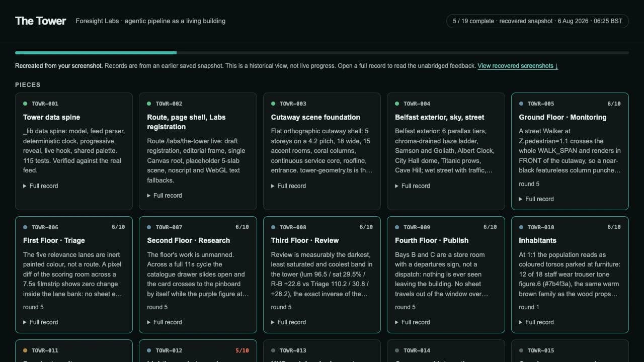Click blue status dot on TOWR-005
The width and height of the screenshot is (644, 362).
(521, 104)
